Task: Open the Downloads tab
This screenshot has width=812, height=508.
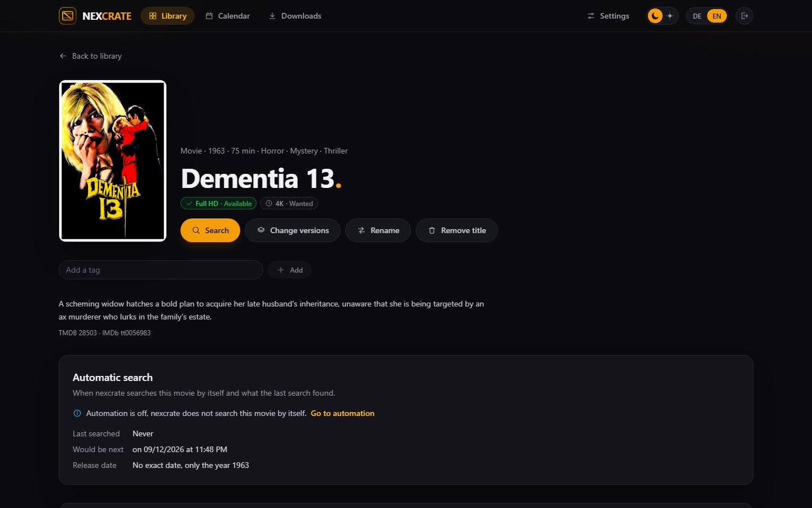Action: point(295,16)
